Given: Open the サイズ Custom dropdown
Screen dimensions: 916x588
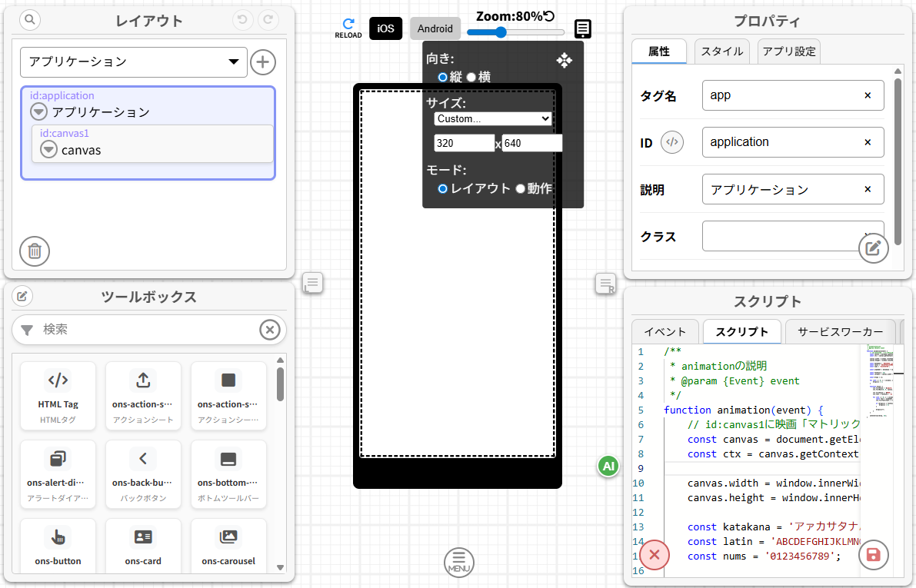Looking at the screenshot, I should [x=493, y=118].
